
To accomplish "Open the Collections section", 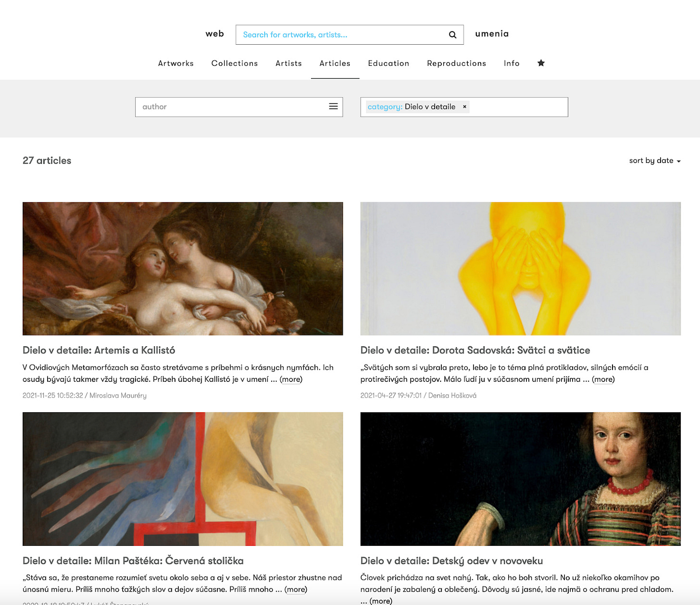I will coord(235,63).
